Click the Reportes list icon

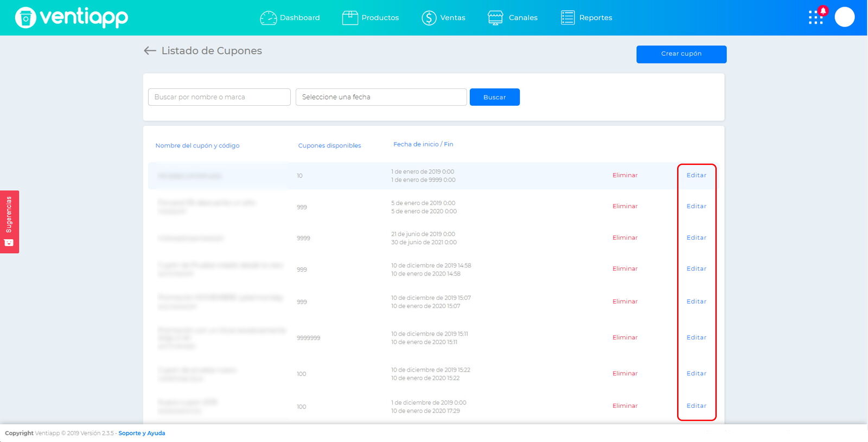(x=567, y=18)
